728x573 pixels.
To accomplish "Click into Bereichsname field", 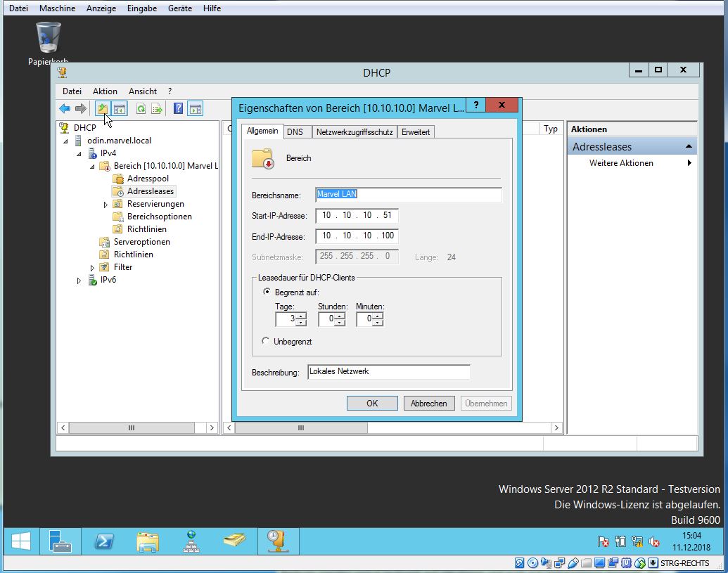I will pos(409,195).
